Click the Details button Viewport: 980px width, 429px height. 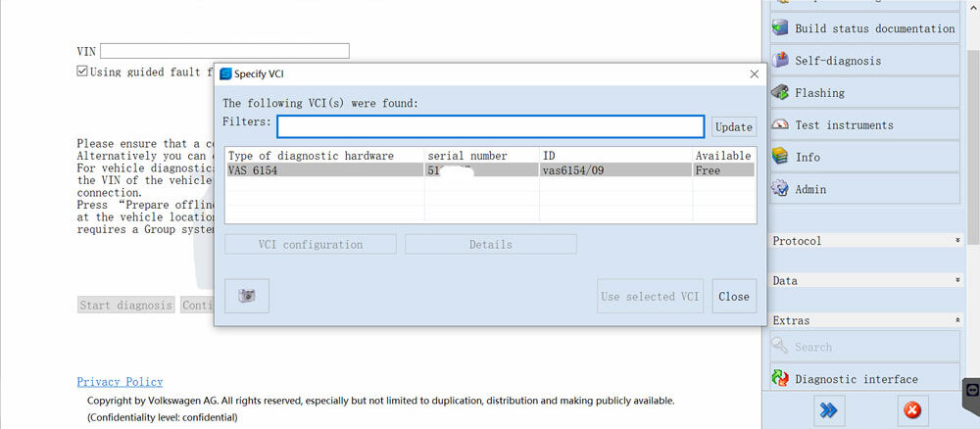coord(491,244)
